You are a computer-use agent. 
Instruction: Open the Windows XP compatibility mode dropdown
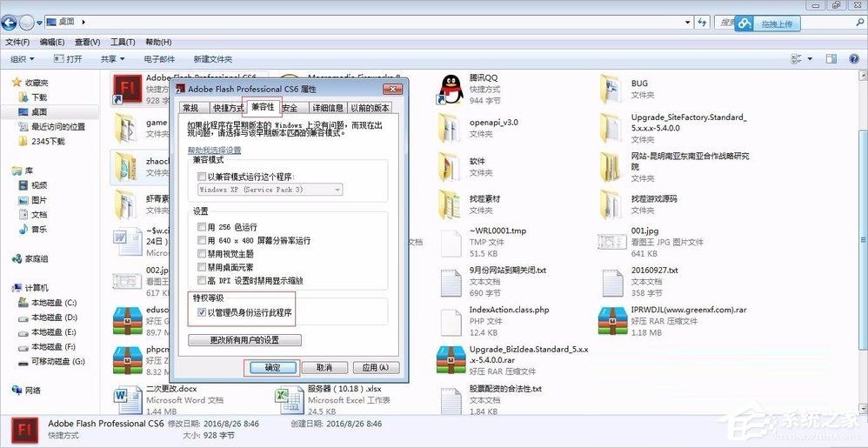[270, 190]
